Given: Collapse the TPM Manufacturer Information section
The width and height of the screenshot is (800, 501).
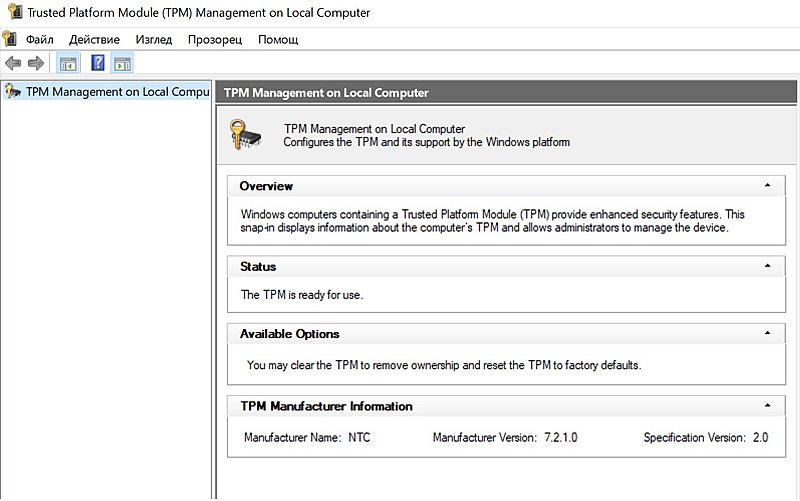Looking at the screenshot, I should point(767,406).
